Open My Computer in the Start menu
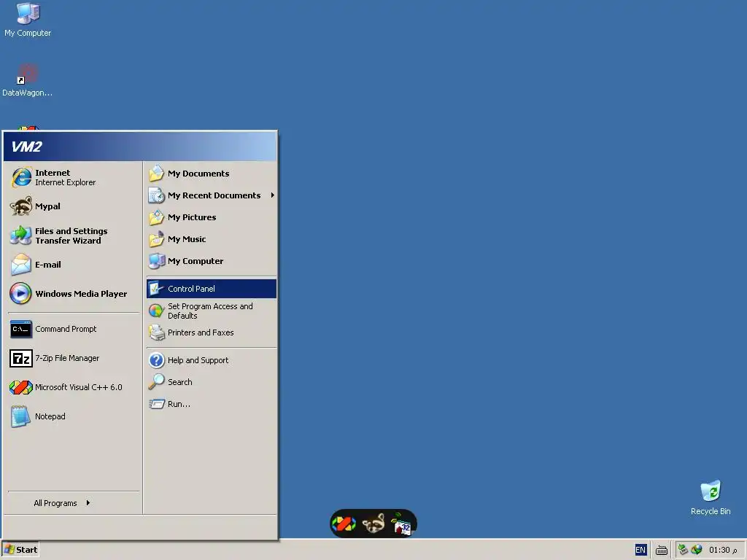 tap(212, 261)
